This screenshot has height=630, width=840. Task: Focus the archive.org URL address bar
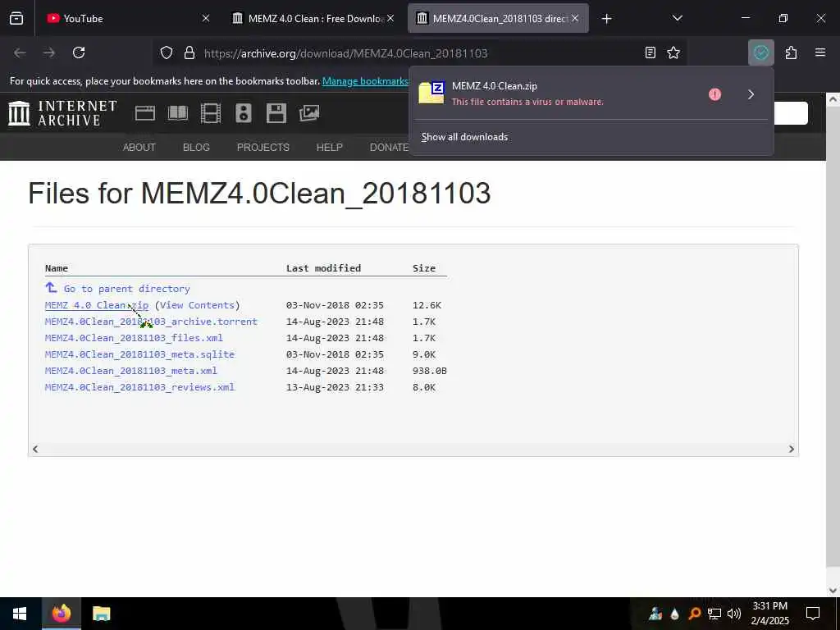tap(346, 53)
